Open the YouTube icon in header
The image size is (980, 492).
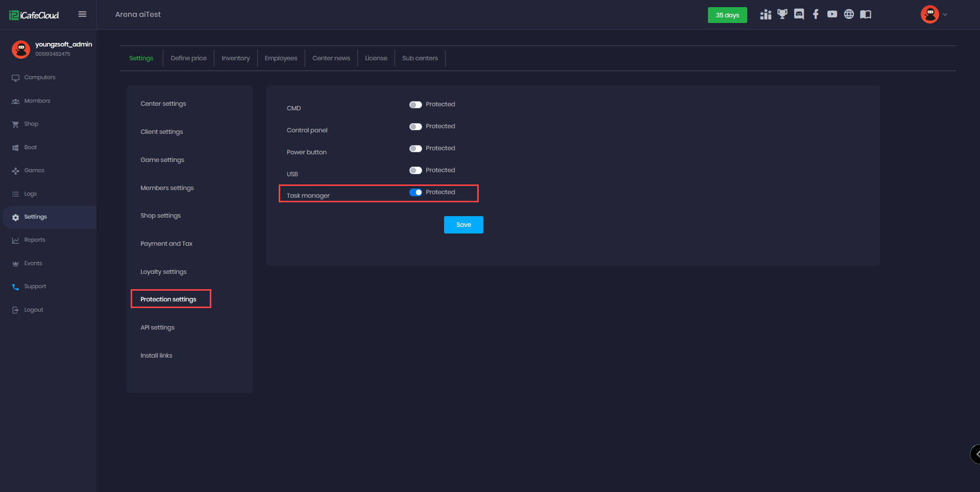tap(832, 14)
